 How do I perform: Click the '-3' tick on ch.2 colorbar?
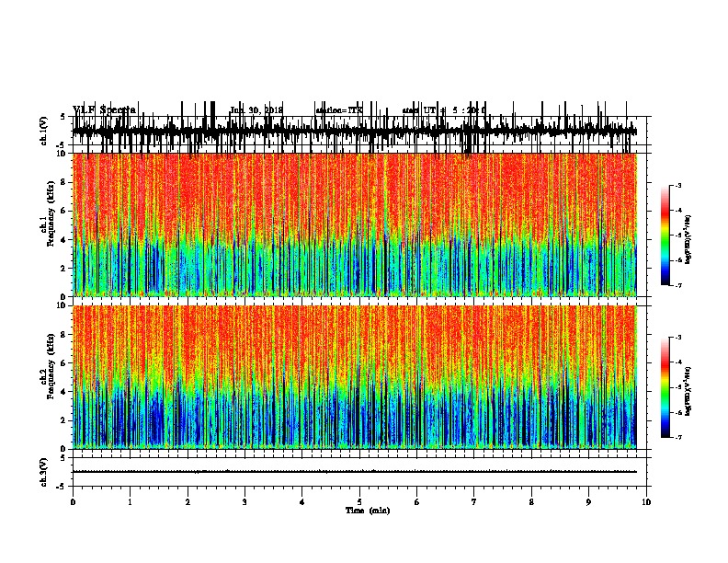click(678, 338)
